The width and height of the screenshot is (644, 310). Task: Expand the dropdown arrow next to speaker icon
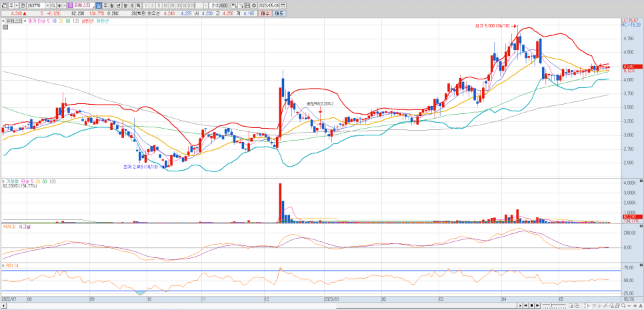click(65, 5)
